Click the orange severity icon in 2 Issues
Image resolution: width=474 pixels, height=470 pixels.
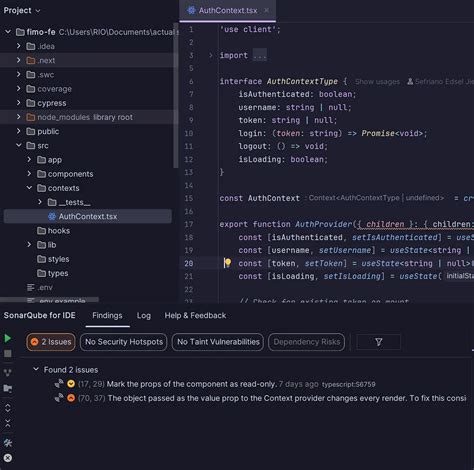pyautogui.click(x=34, y=342)
